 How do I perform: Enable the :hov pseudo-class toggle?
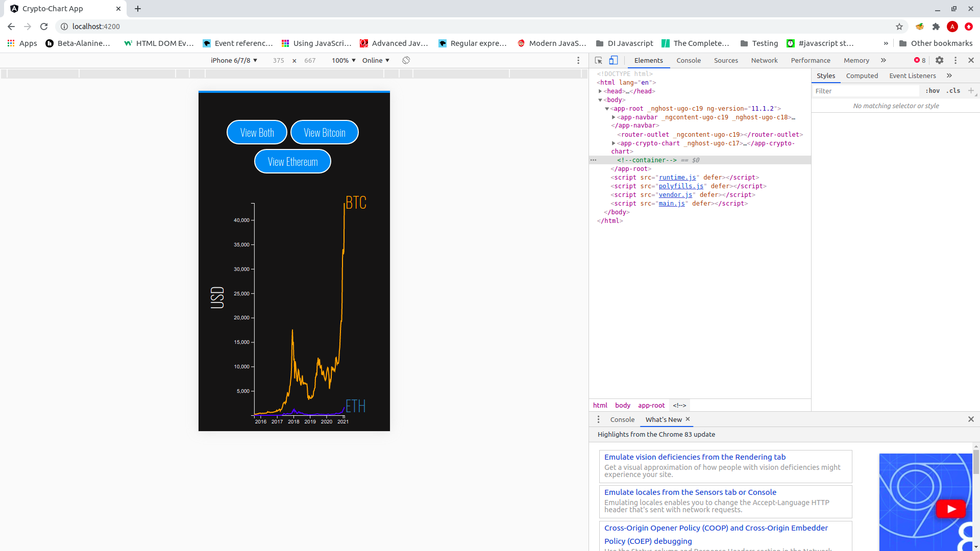[932, 91]
